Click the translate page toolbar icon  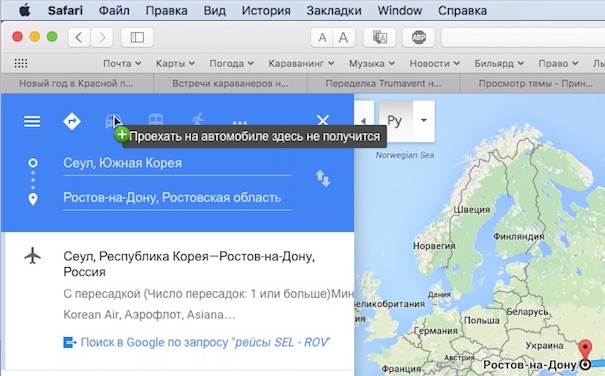[379, 37]
